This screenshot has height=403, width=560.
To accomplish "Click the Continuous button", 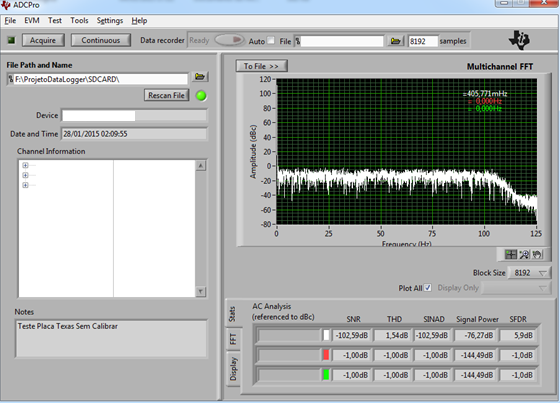I will (x=101, y=40).
